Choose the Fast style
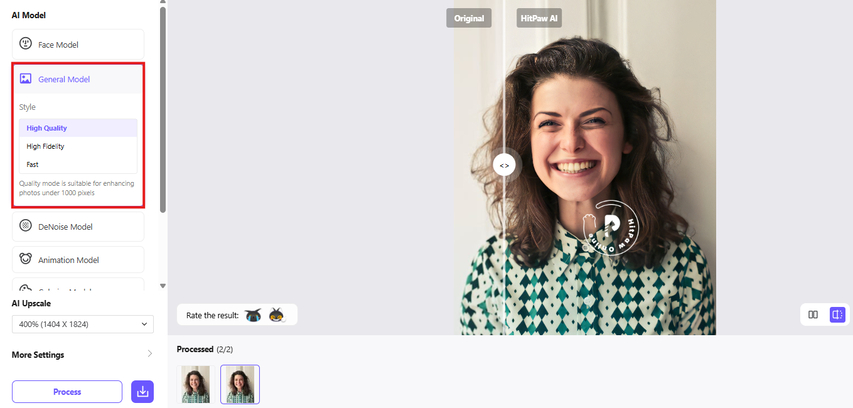Screen dimensions: 853x408 [78, 164]
